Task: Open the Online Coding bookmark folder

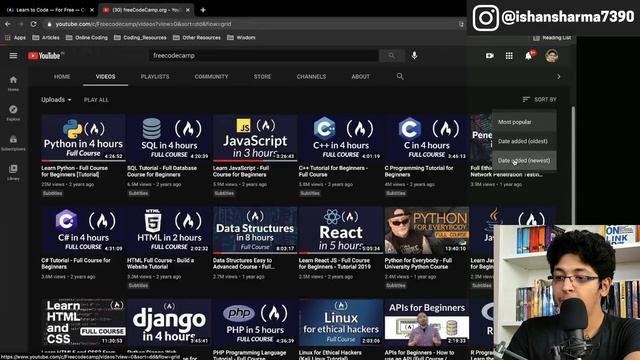Action: (x=87, y=38)
